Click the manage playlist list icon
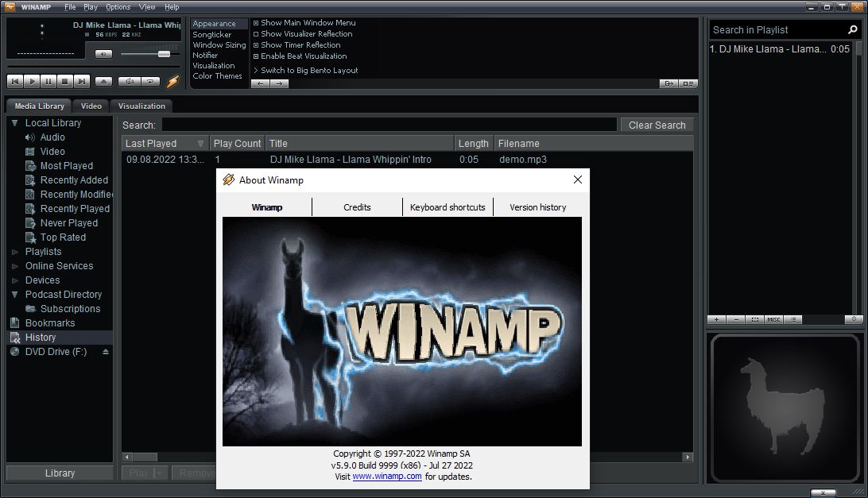The height and width of the screenshot is (498, 868). [x=792, y=319]
